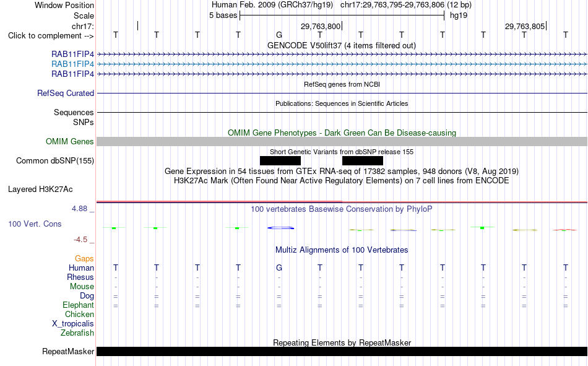Screen dimensions: 588x366
Task: Click the position label 29,763,805 on ruler
Action: (x=525, y=26)
